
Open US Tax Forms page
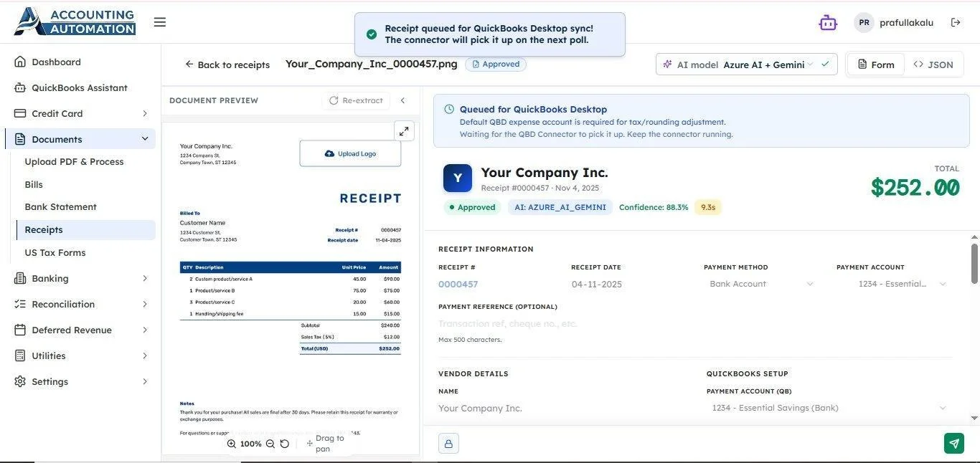[x=55, y=252]
